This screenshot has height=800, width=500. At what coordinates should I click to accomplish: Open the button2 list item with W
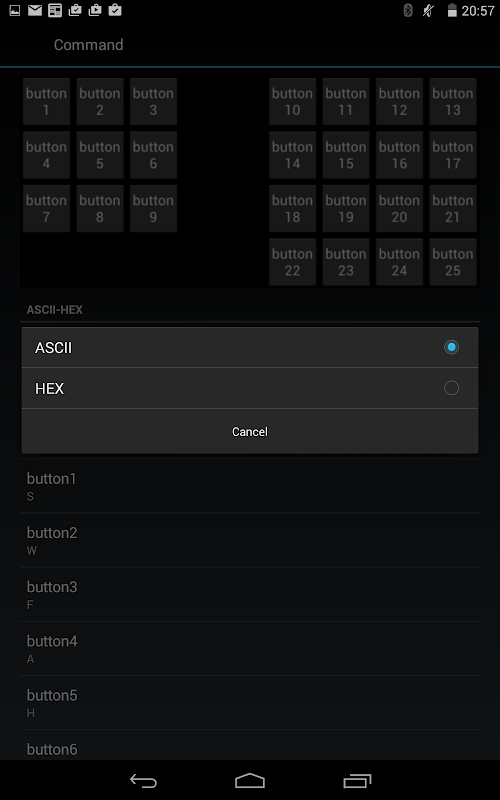click(x=250, y=541)
